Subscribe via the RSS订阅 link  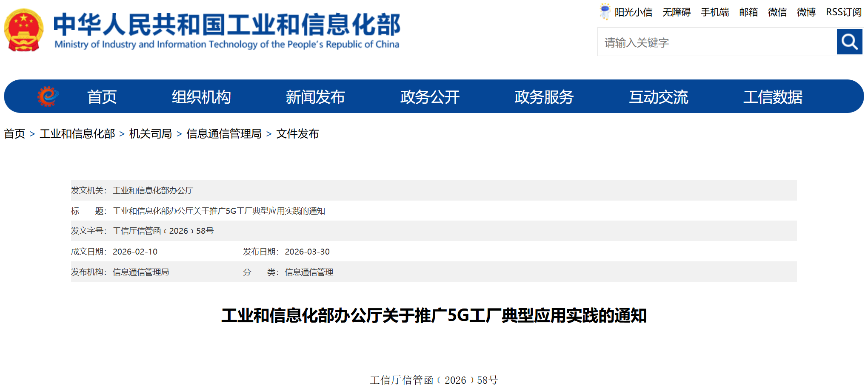(843, 12)
